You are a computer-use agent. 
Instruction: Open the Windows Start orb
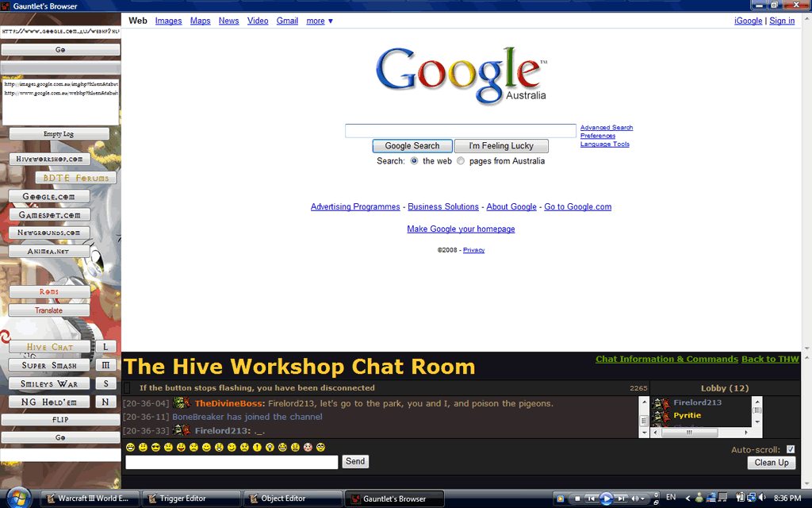click(x=19, y=498)
